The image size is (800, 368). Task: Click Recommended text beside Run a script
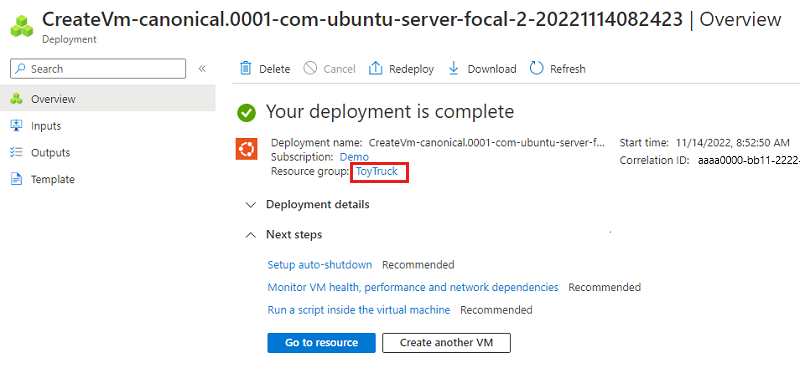496,310
